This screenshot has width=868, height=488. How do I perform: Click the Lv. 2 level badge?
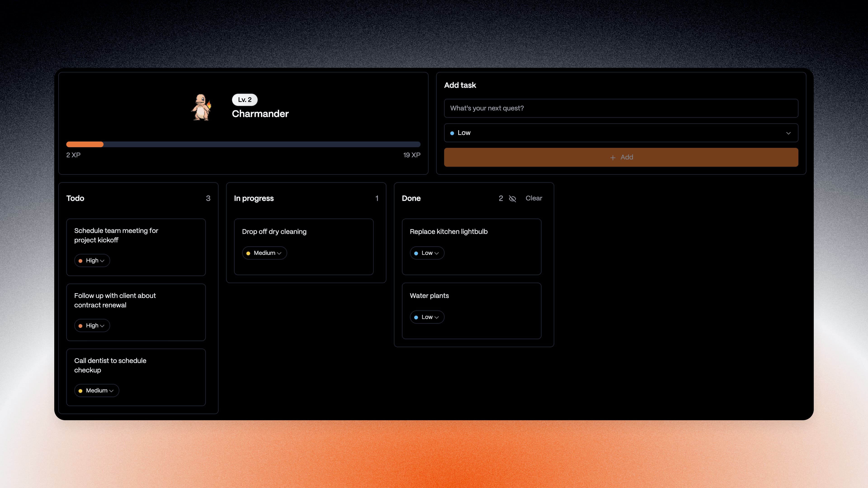click(x=245, y=100)
